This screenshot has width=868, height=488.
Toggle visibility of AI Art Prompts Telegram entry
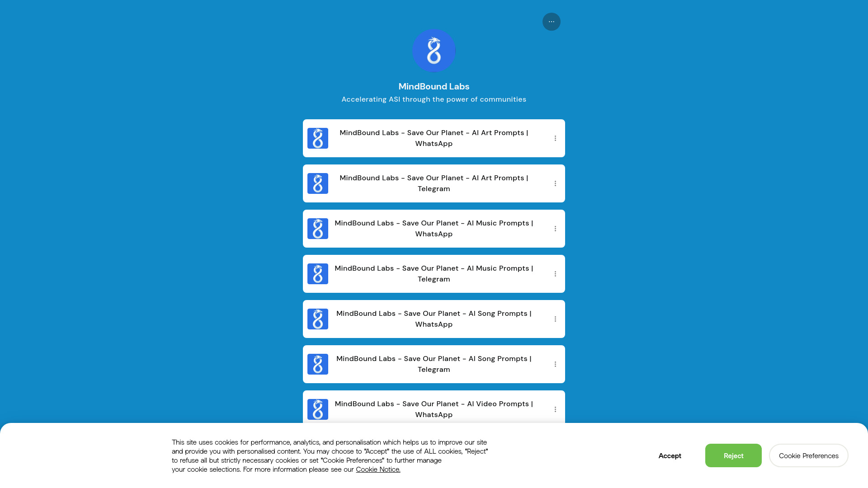tap(554, 183)
